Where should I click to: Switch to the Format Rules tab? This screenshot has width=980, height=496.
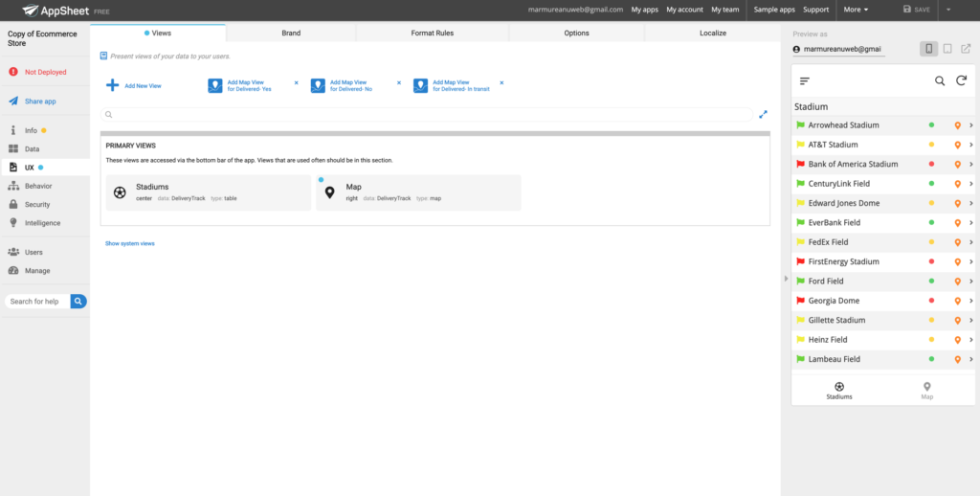click(x=433, y=34)
